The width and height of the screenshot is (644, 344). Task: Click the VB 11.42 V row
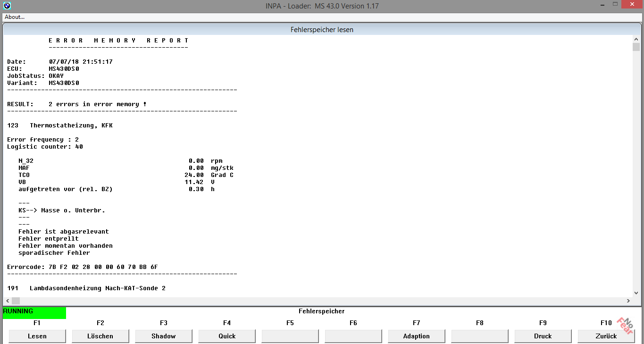117,182
